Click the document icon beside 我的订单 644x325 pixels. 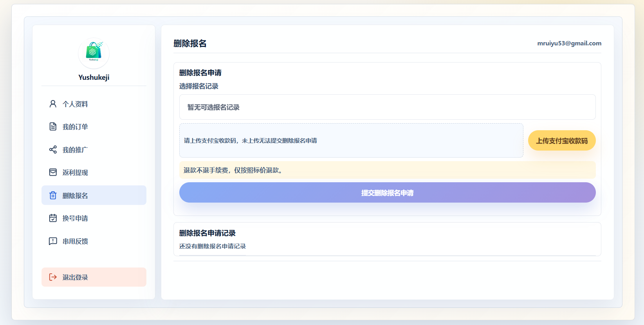53,127
